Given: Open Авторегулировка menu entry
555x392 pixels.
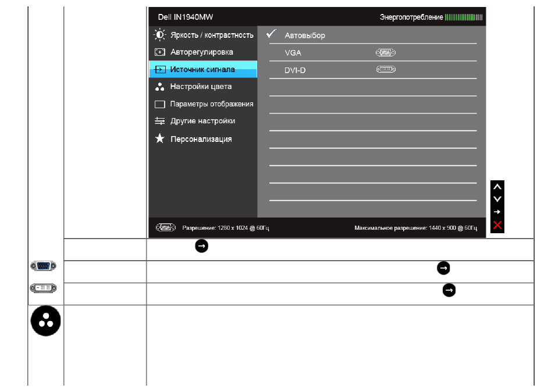Looking at the screenshot, I should pyautogui.click(x=203, y=52).
